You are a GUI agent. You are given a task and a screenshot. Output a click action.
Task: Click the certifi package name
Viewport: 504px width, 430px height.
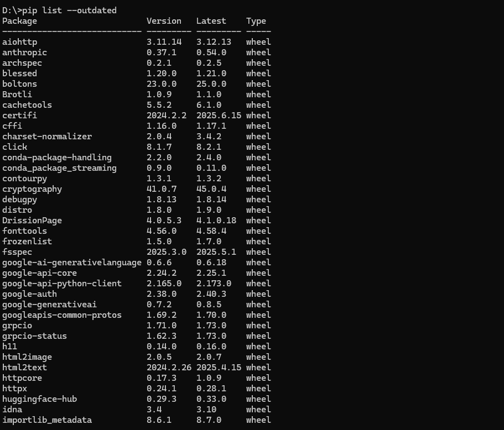click(19, 116)
